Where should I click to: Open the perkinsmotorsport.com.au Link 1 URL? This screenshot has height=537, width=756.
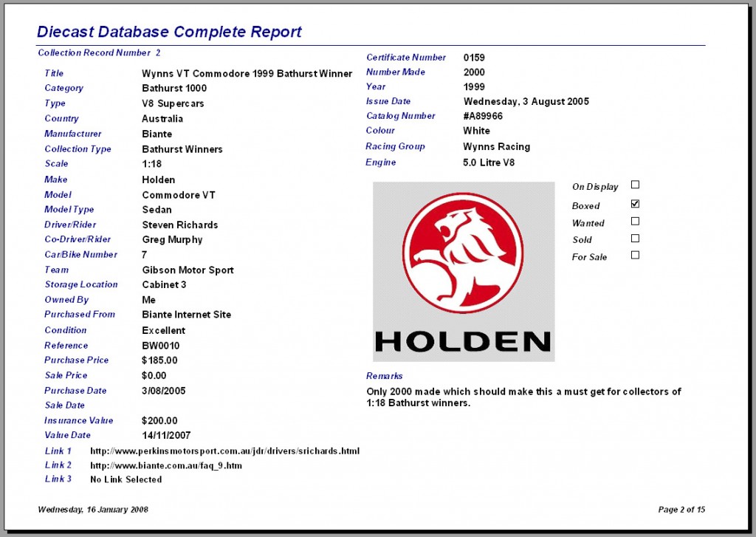[224, 451]
